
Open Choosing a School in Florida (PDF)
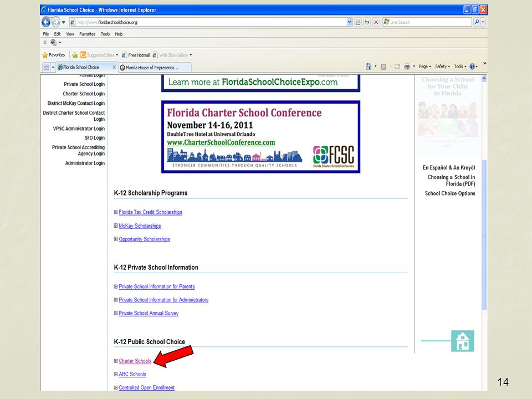[x=451, y=181]
